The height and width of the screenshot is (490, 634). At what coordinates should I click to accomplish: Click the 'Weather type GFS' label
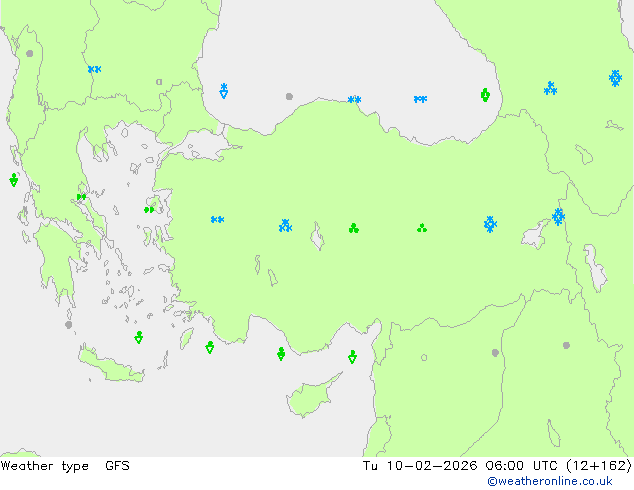tap(65, 466)
